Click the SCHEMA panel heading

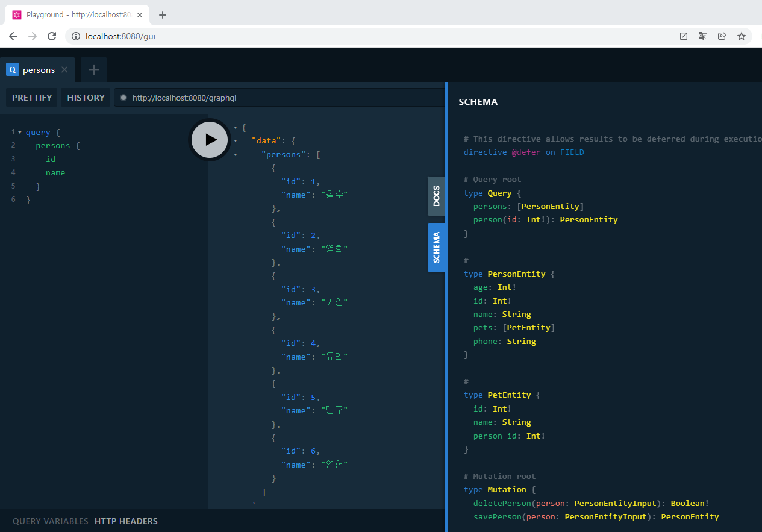point(478,102)
